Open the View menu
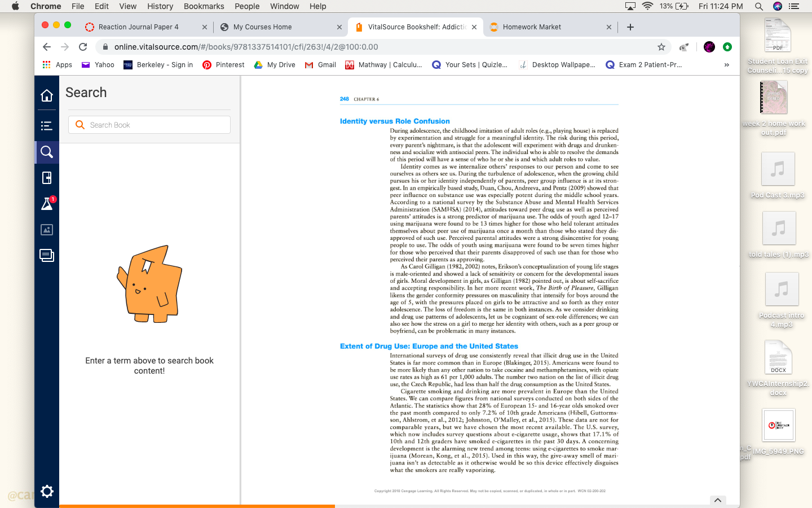 [128, 6]
